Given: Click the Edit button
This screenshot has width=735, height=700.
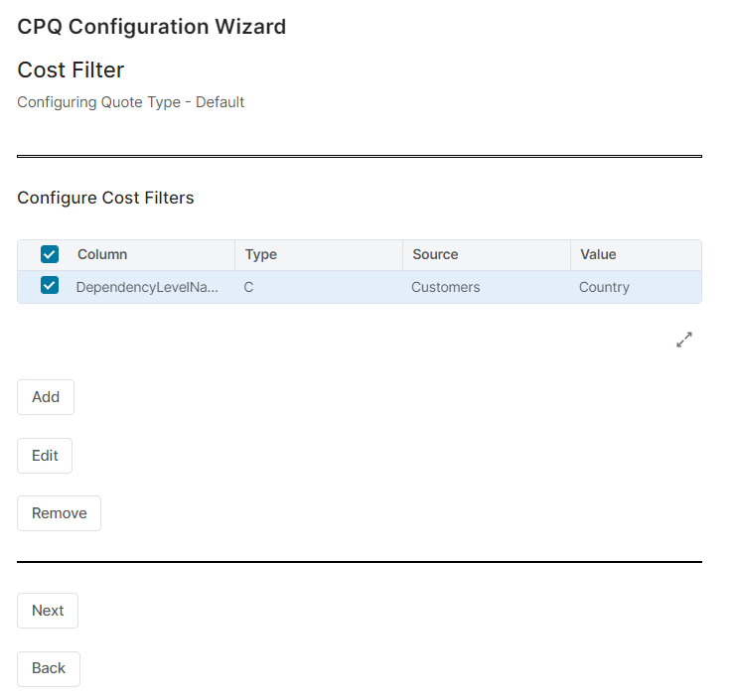Looking at the screenshot, I should tap(45, 456).
